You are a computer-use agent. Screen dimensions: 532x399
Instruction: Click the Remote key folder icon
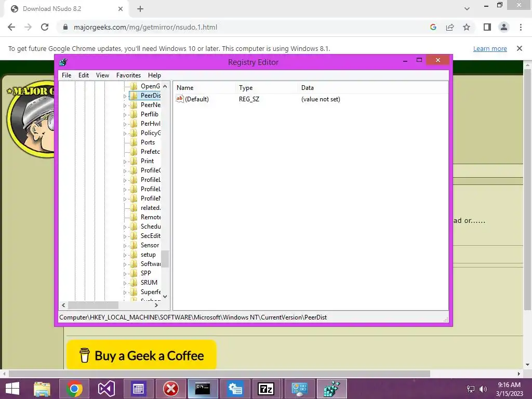(134, 217)
